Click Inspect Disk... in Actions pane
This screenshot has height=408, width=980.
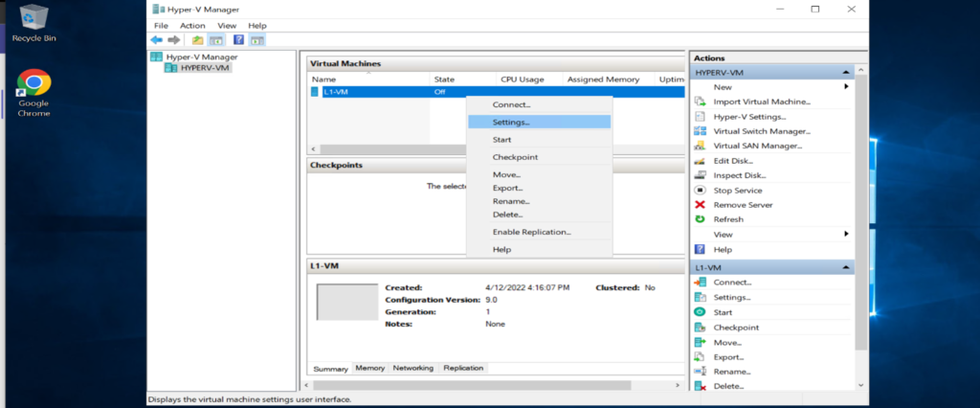(740, 176)
